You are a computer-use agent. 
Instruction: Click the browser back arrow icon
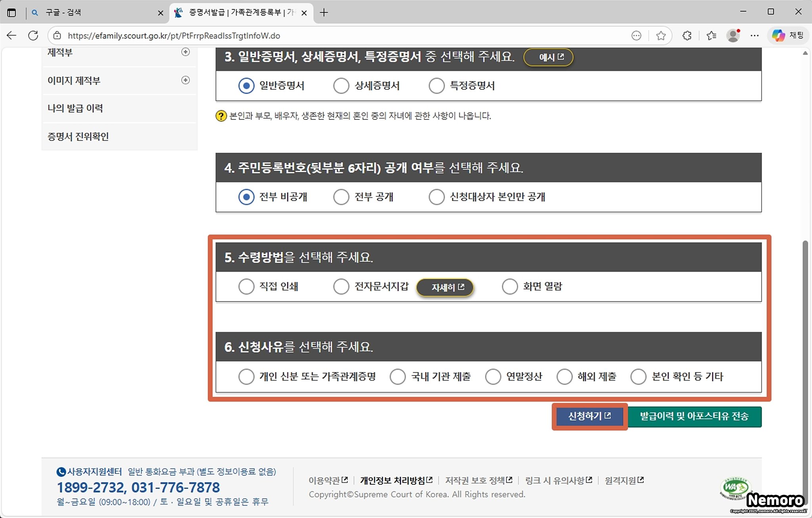point(11,36)
